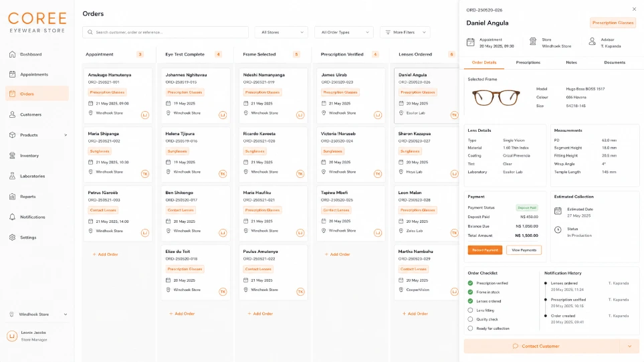Image resolution: width=644 pixels, height=362 pixels.
Task: Click the Windhoek Store location pin icon
Action: 11,314
